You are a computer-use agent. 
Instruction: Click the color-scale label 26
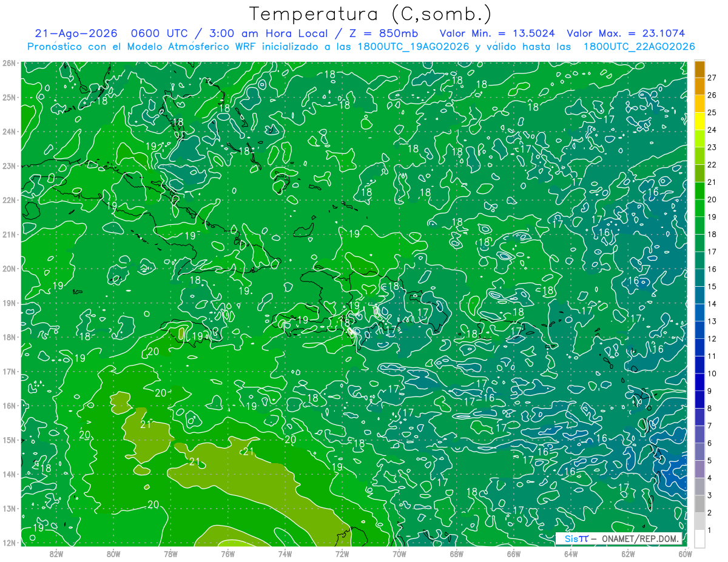click(712, 95)
